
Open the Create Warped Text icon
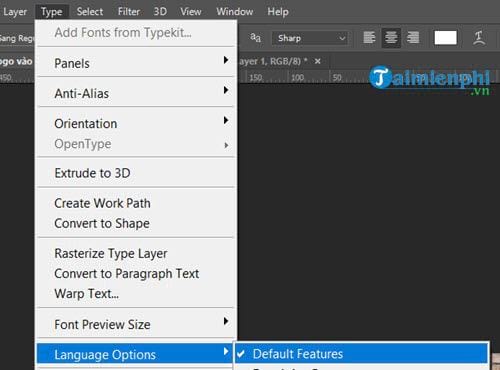(x=479, y=38)
